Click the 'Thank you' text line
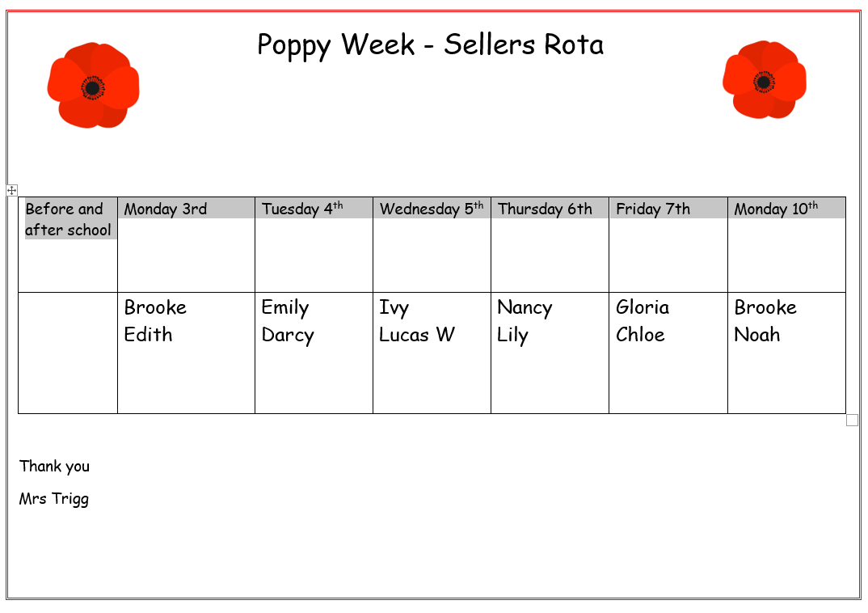Image resolution: width=868 pixels, height=613 pixels. pos(55,466)
